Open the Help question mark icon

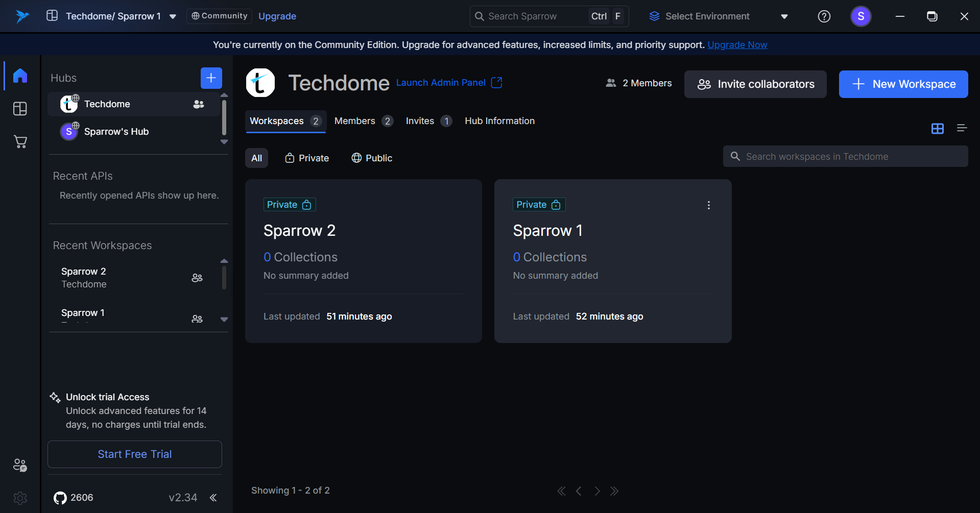(x=824, y=16)
